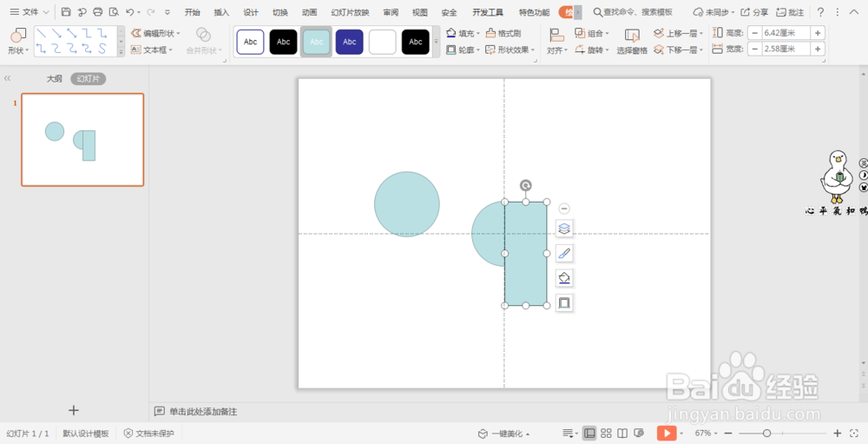Click 格式刷 format painter
Screen dimensions: 868x444
[x=503, y=33]
